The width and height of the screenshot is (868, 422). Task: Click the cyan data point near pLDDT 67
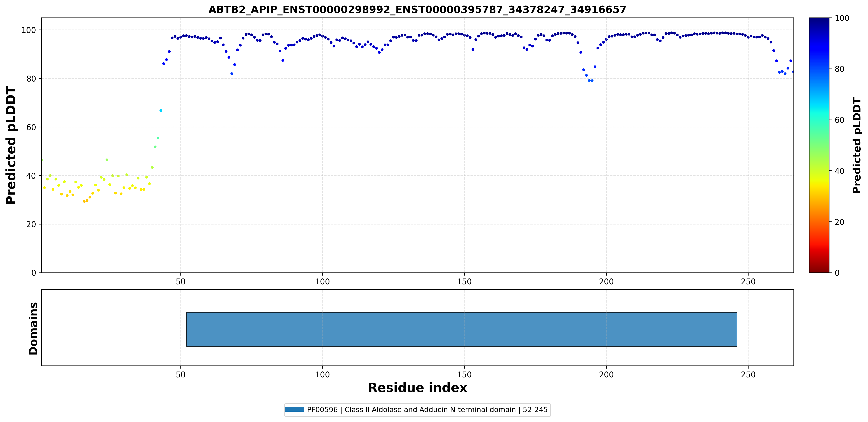(x=161, y=111)
